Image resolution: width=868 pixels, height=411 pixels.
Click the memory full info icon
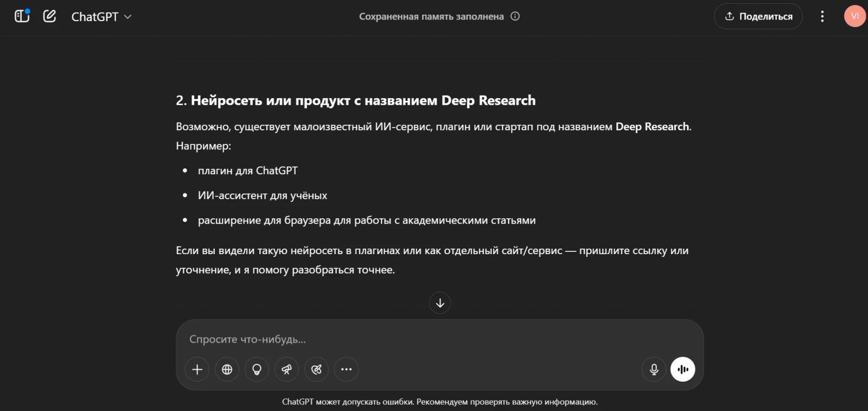[515, 16]
